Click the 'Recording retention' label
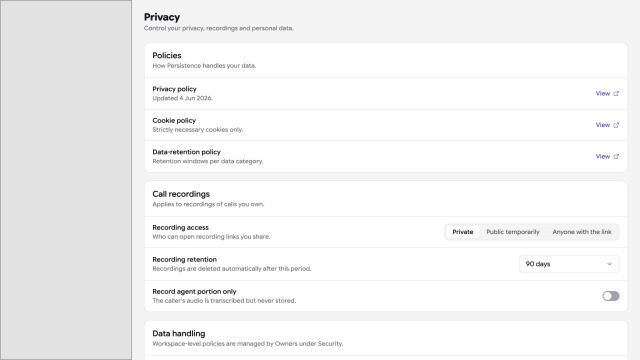 click(184, 259)
